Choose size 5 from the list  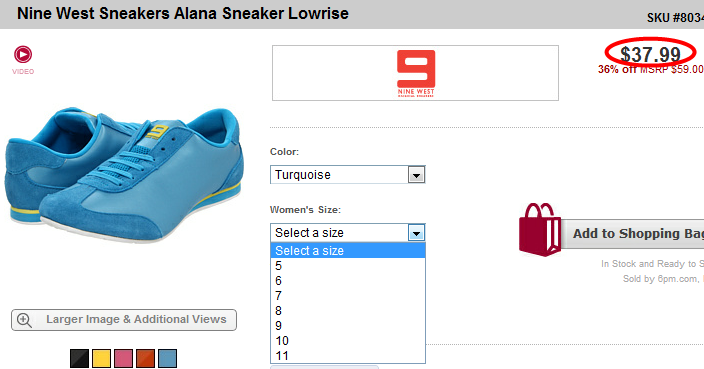(348, 266)
